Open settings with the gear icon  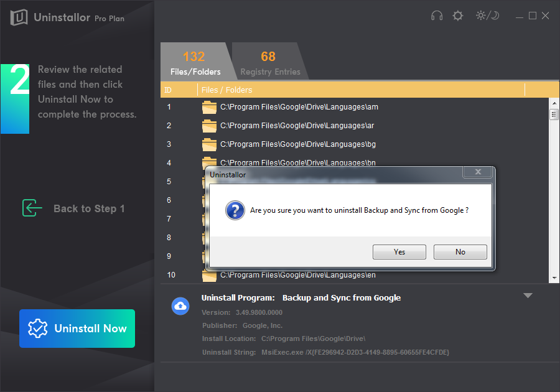457,16
